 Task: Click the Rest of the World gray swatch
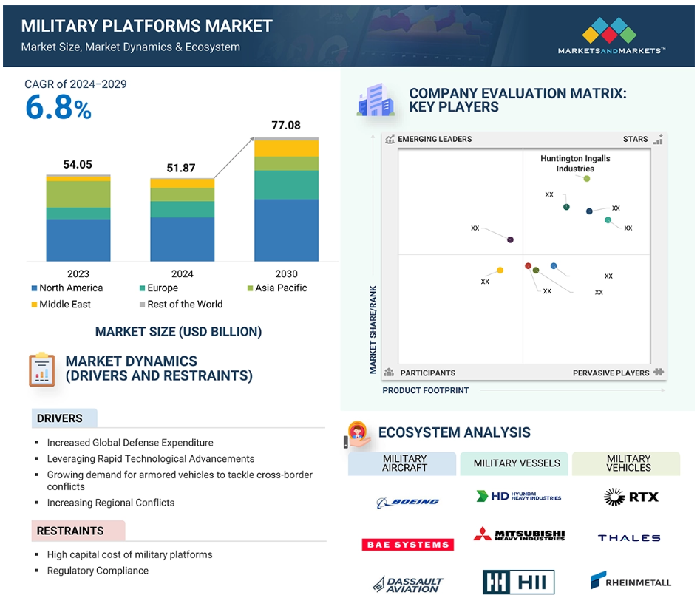[142, 305]
